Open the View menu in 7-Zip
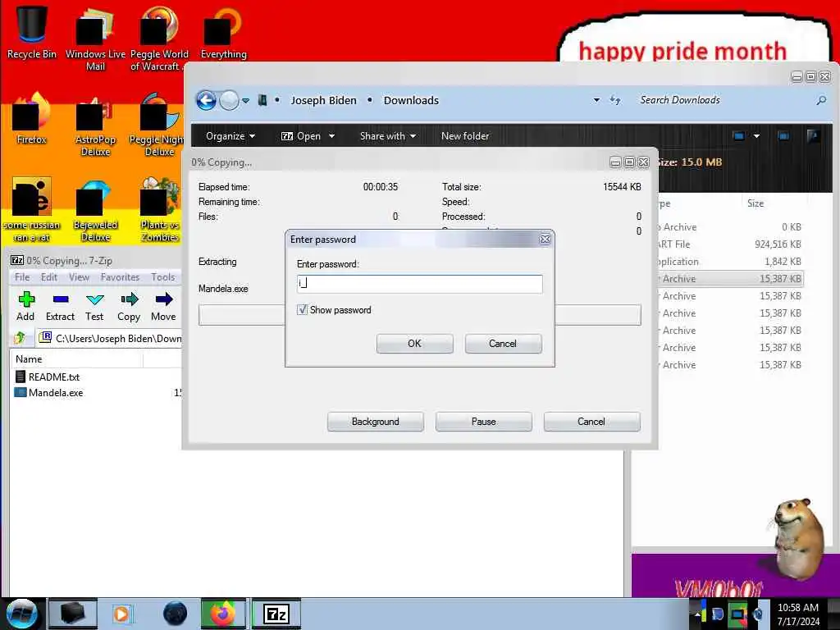The width and height of the screenshot is (840, 630). point(79,277)
